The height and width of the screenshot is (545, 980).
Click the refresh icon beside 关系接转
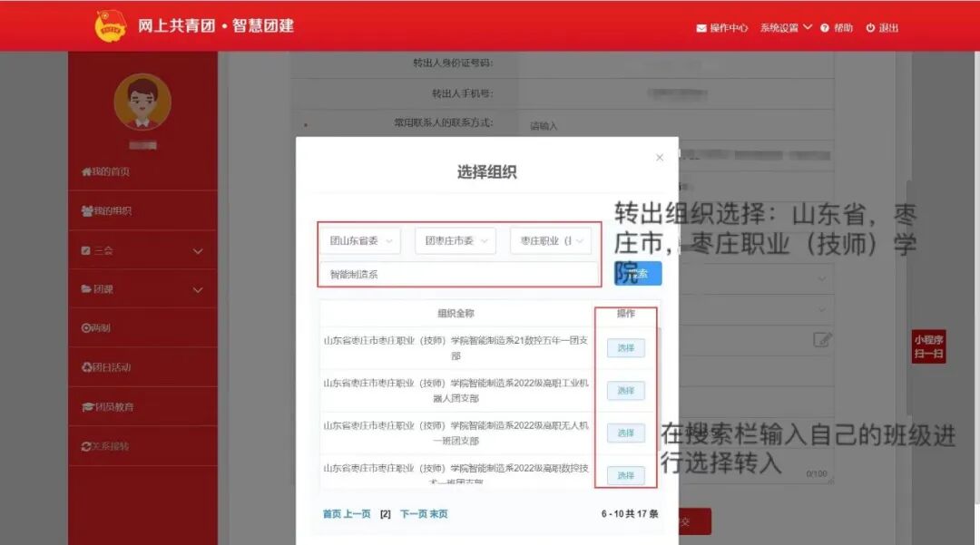[86, 446]
